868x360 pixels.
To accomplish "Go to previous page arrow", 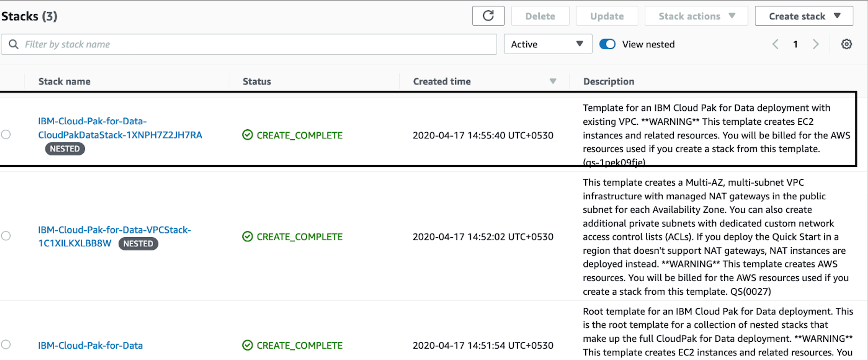I will tap(775, 44).
